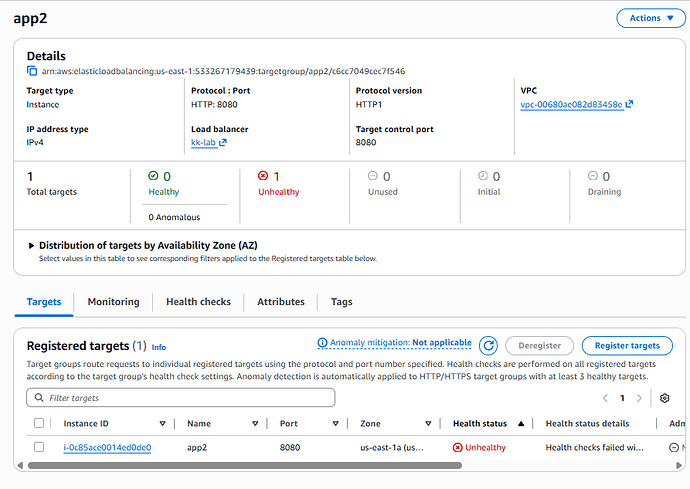Click the green Healthy count icon
This screenshot has width=690, height=489.
pos(153,176)
